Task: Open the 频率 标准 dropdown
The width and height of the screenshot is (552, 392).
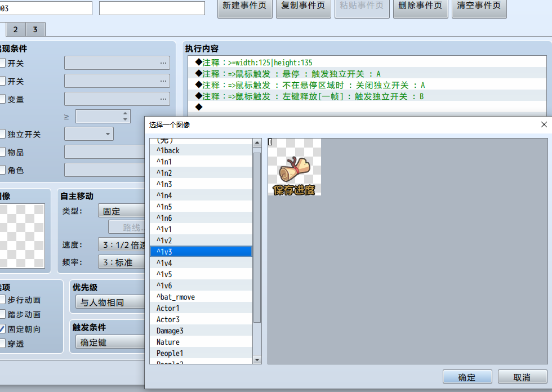Action: pyautogui.click(x=122, y=262)
